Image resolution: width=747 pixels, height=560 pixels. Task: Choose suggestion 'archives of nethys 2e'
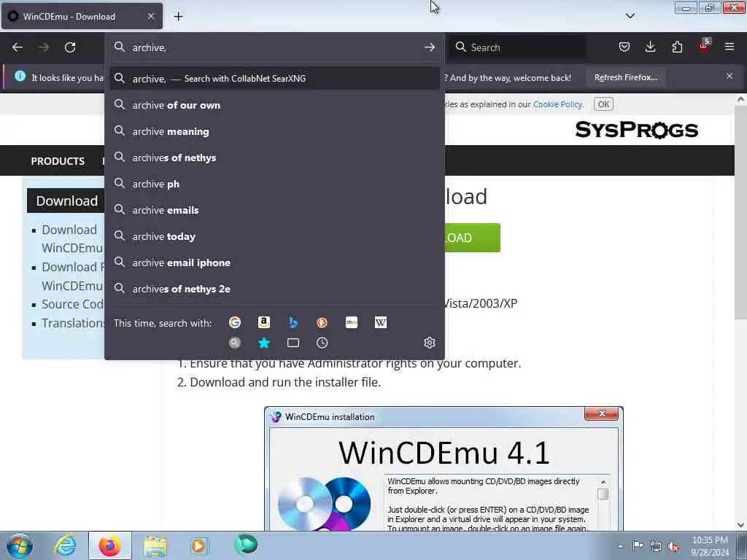click(x=274, y=289)
